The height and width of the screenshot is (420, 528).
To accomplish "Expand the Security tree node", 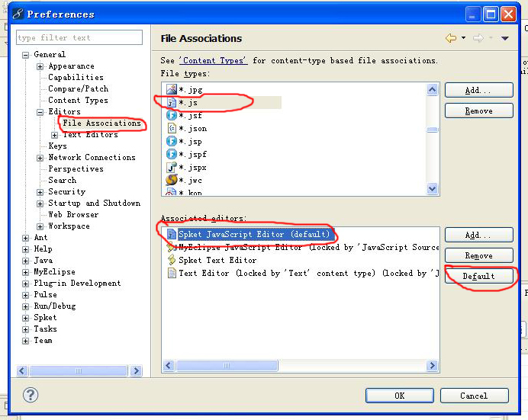I will (40, 192).
